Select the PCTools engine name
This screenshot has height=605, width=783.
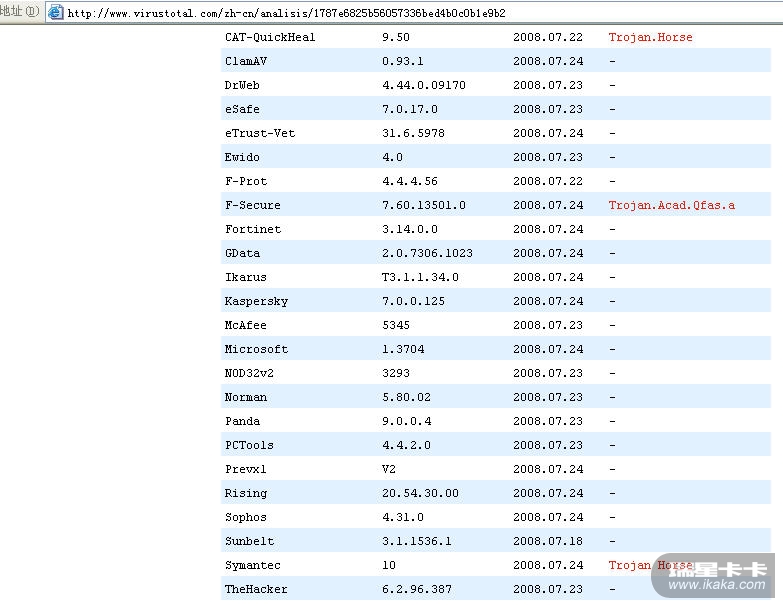point(249,445)
